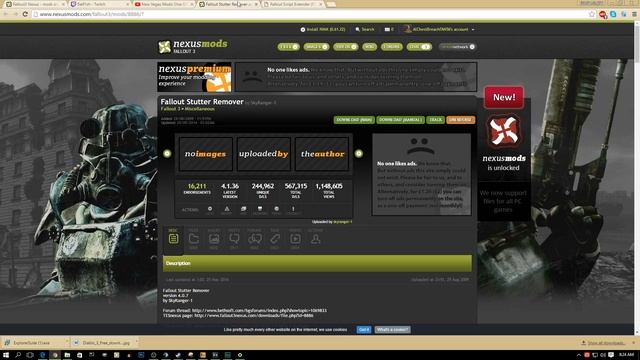This screenshot has height=360, width=640.
Task: Click the exclamation mark action icon
Action: (293, 210)
